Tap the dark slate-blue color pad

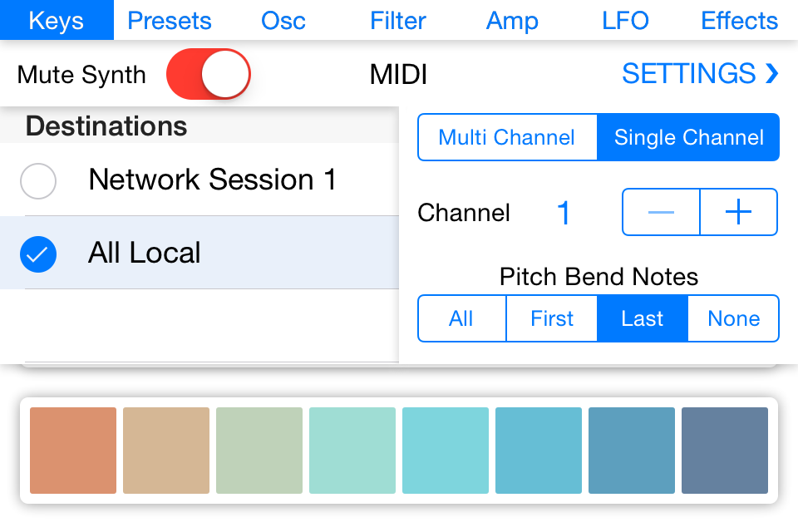[x=725, y=450]
